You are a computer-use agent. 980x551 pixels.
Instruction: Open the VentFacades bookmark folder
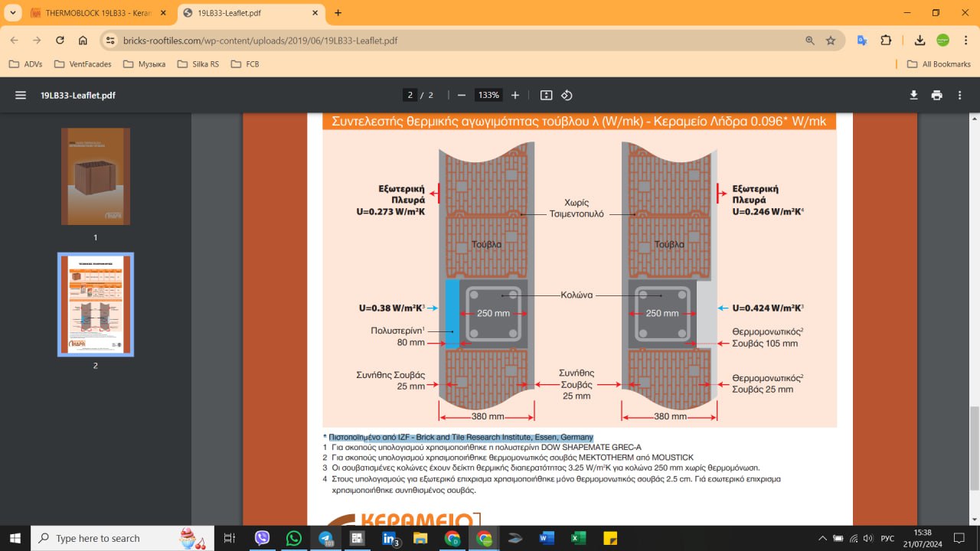click(83, 64)
